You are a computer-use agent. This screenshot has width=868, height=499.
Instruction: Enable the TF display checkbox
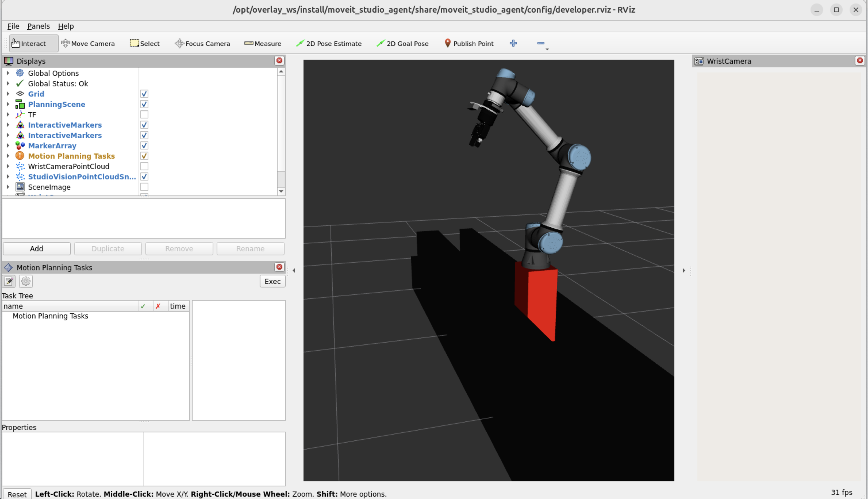(144, 114)
